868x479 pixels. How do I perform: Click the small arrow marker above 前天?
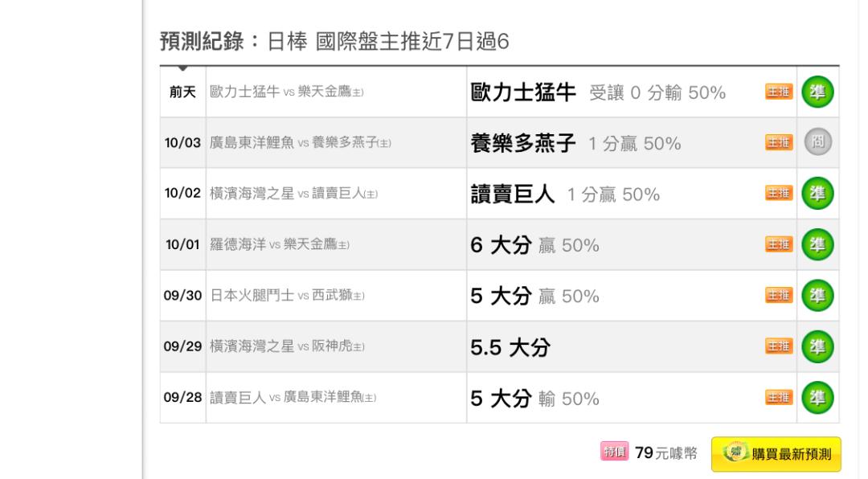pos(182,68)
